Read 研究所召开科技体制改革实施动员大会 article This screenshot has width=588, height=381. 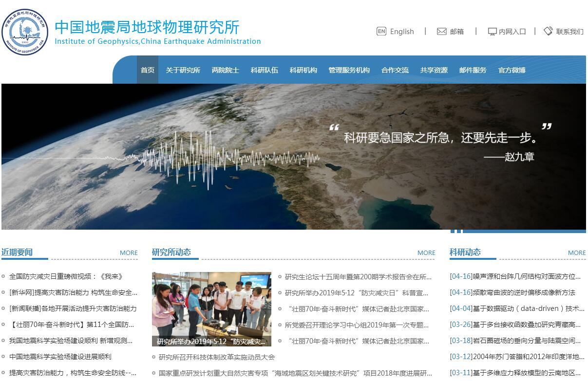coord(216,357)
